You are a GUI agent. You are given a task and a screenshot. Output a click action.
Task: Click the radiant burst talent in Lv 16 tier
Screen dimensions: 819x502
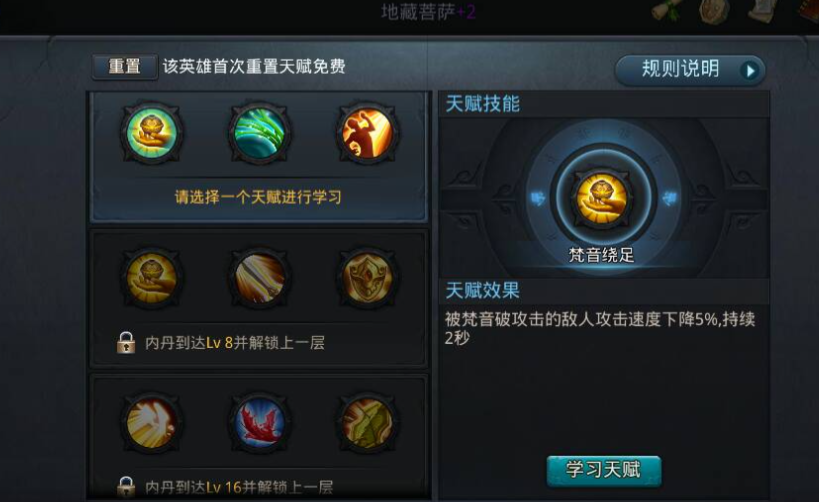(x=152, y=423)
